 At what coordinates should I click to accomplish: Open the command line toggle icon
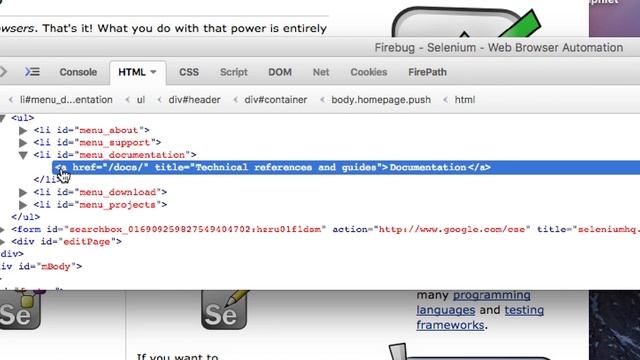(32, 72)
